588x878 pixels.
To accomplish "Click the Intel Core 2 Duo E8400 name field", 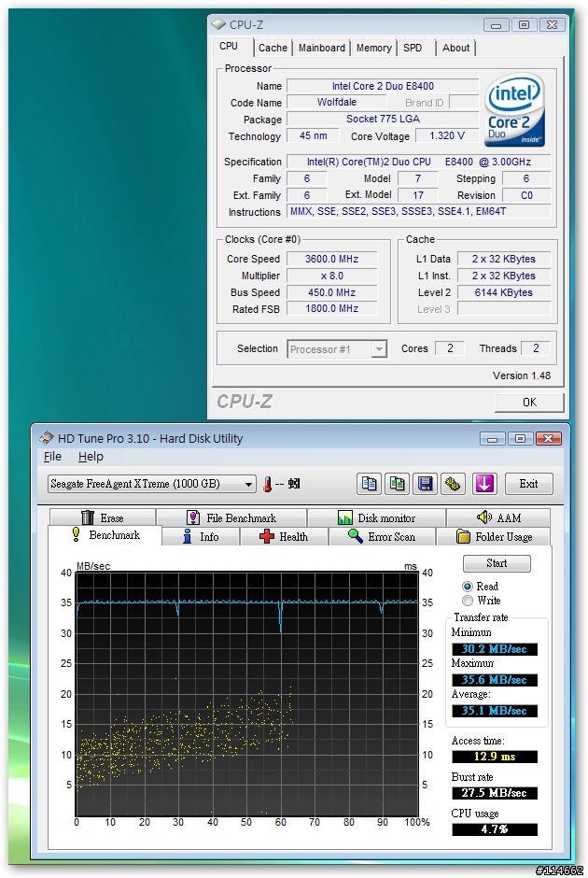I will click(383, 86).
